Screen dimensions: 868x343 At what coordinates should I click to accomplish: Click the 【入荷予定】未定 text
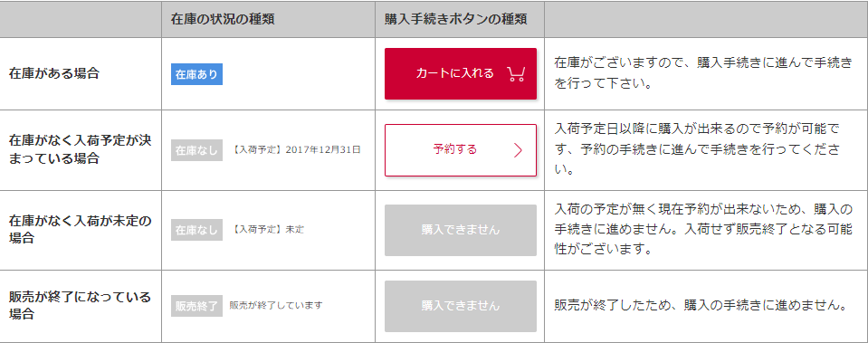[267, 230]
